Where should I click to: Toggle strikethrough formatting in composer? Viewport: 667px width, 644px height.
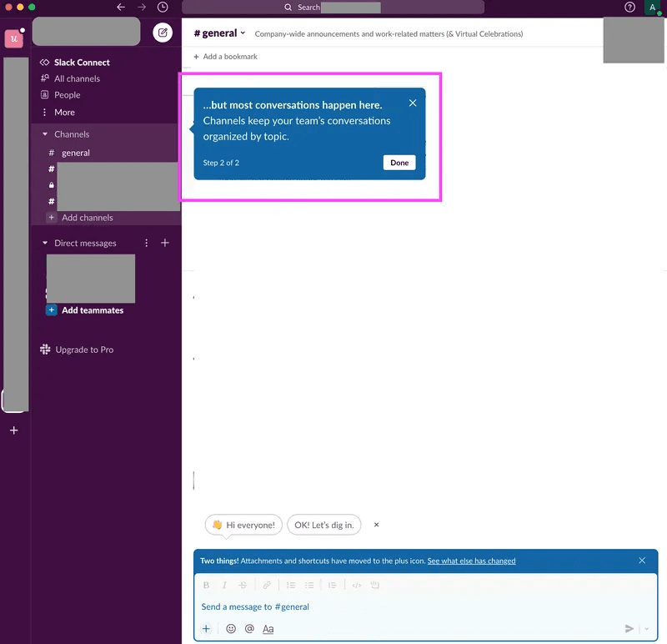243,585
